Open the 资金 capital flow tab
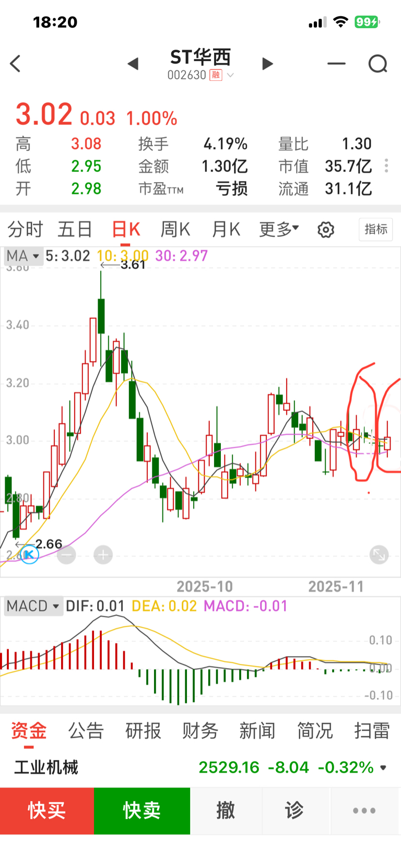Screen dimensions: 401x868 pos(29,731)
